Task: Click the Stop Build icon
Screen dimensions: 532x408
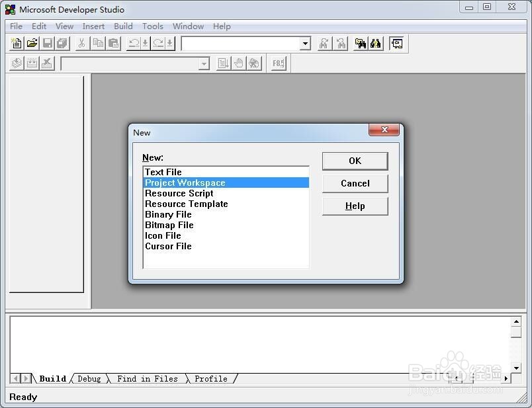Action: 47,63
